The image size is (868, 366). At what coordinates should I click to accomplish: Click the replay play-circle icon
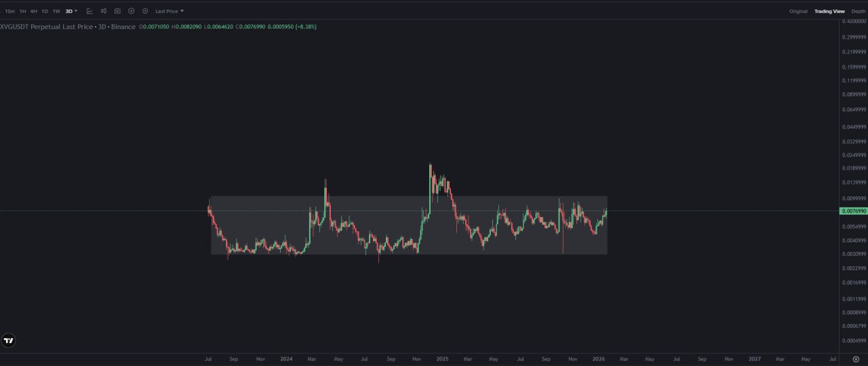tap(131, 11)
